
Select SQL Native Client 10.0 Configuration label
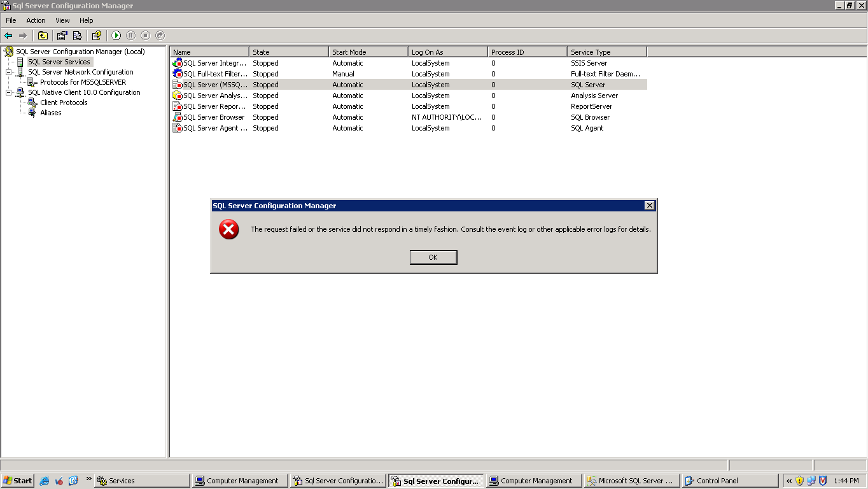click(x=84, y=92)
